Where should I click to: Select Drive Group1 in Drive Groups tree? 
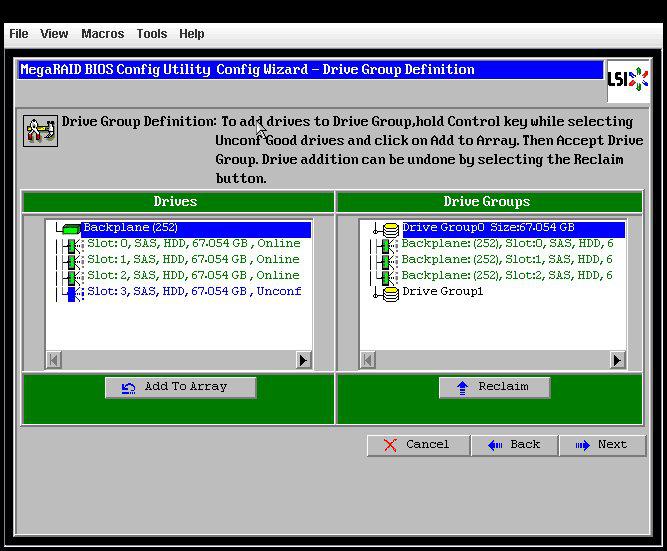(442, 292)
